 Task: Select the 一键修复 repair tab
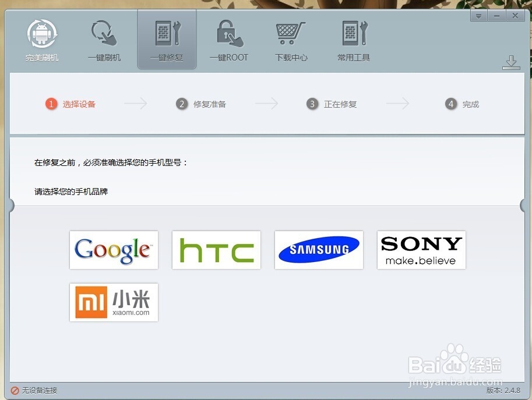point(167,40)
